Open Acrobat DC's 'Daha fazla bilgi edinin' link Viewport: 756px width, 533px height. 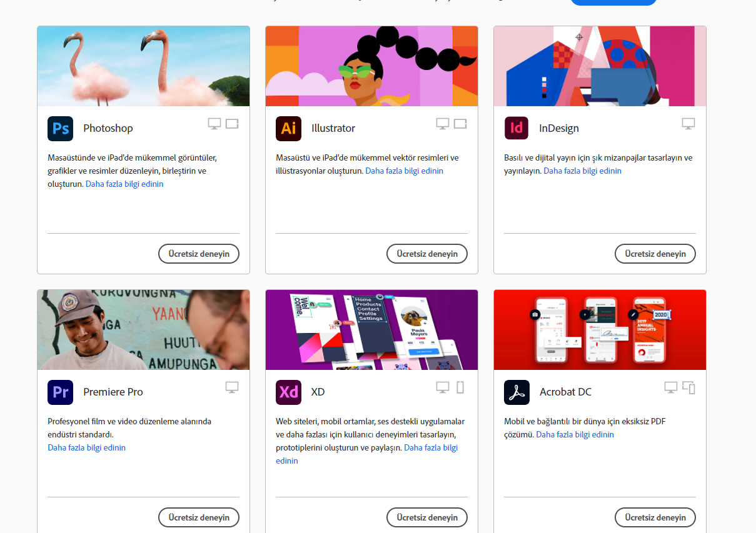tap(575, 434)
